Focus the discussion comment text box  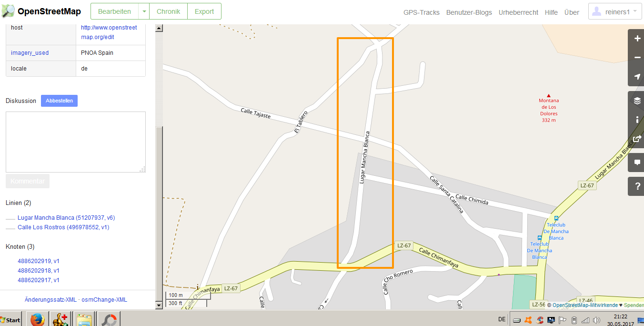[76, 142]
